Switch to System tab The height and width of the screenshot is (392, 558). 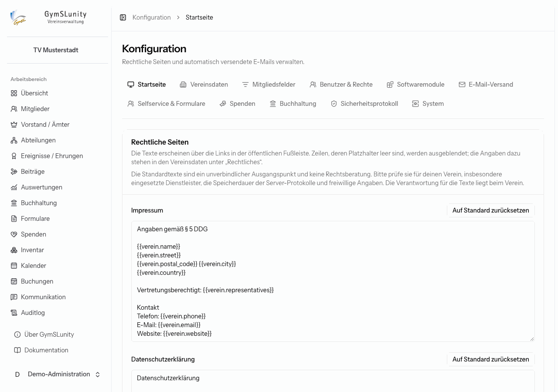(x=428, y=104)
